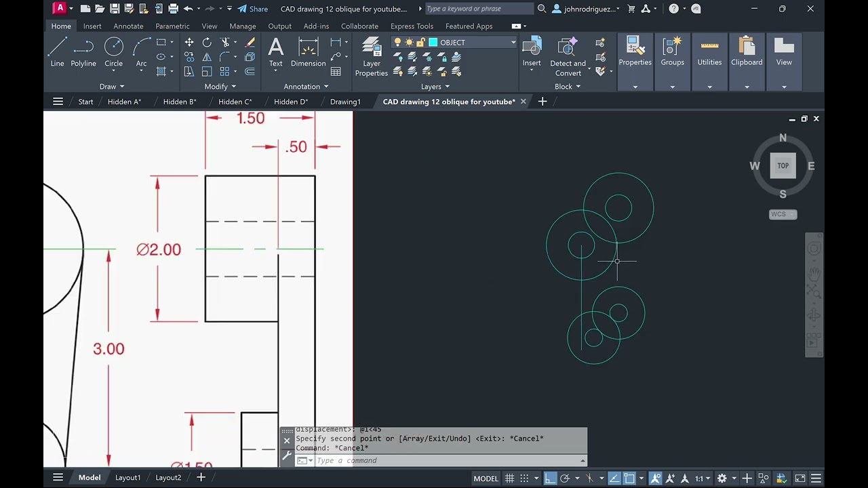Select the Copy tool
This screenshot has height=488, width=868.
point(189,57)
